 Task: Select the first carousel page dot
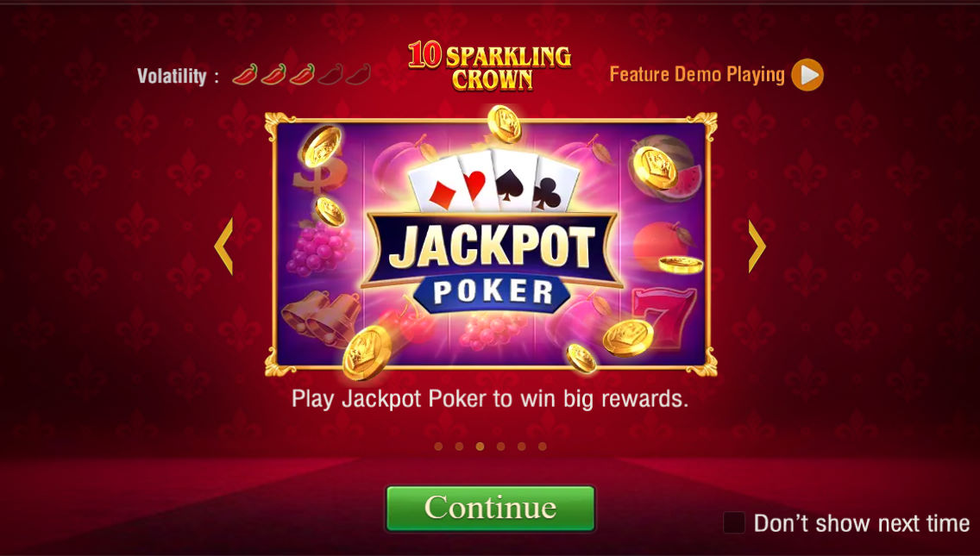(438, 446)
